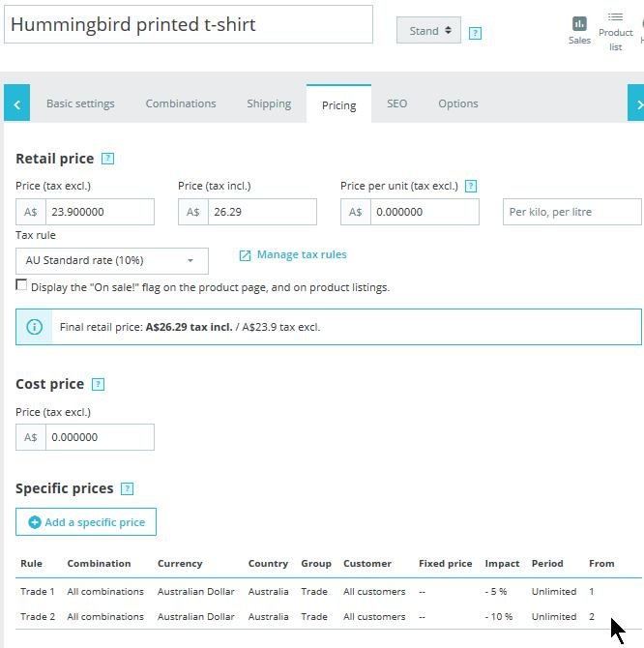This screenshot has width=644, height=648.
Task: Click the Per kilo, per litre field
Action: (571, 212)
